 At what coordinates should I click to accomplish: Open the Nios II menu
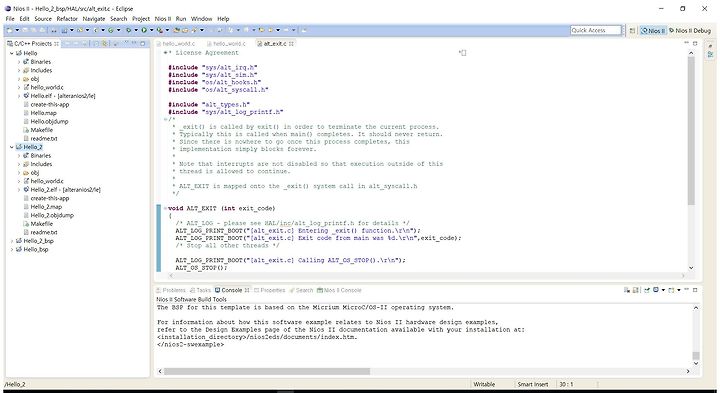163,19
